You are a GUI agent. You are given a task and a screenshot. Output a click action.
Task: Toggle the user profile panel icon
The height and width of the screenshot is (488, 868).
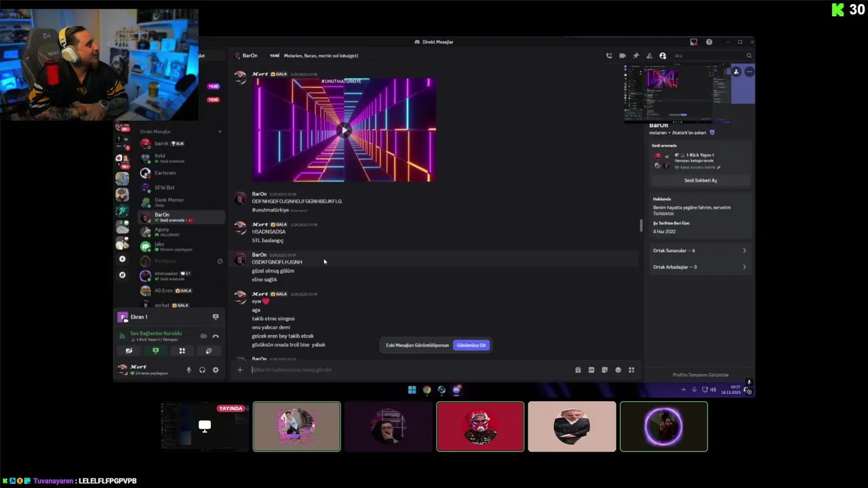[663, 56]
